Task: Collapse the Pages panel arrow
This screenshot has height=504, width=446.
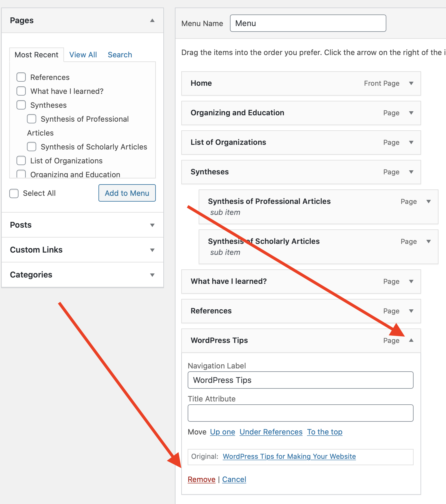Action: click(152, 21)
